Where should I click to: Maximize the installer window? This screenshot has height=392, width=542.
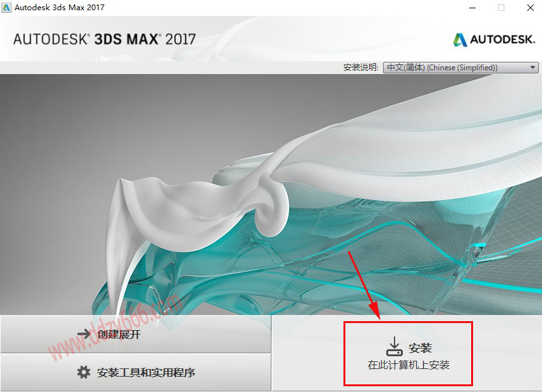501,8
